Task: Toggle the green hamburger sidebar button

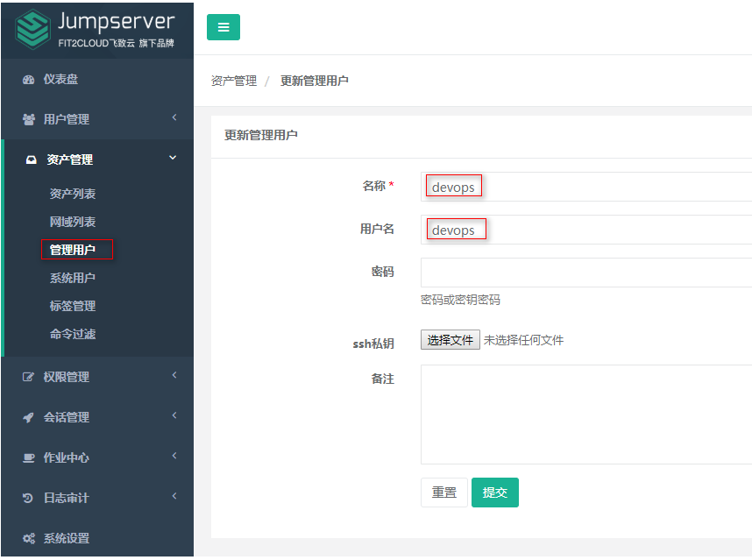Action: pos(223,27)
